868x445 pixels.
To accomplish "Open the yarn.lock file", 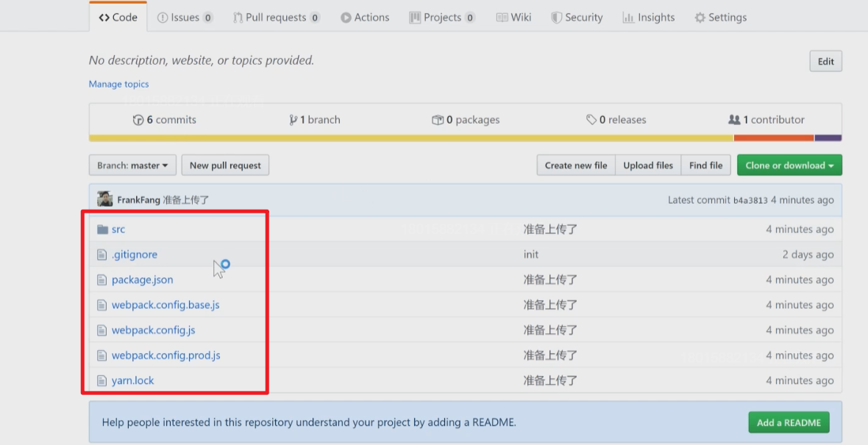I will [x=133, y=381].
